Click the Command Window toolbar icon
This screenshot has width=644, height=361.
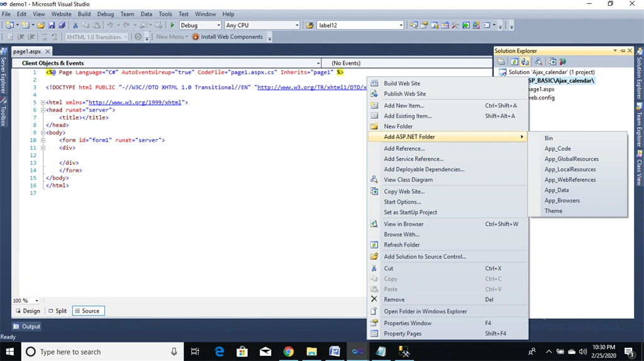(487, 25)
